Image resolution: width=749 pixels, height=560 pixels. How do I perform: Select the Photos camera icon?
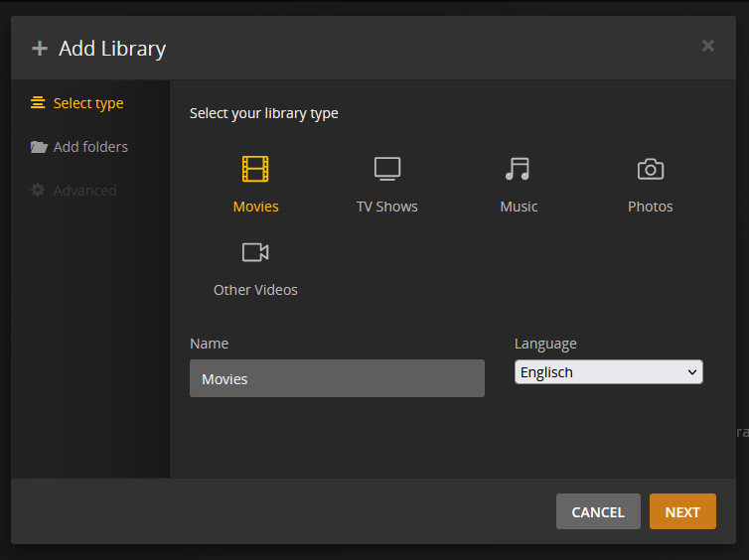pos(651,169)
